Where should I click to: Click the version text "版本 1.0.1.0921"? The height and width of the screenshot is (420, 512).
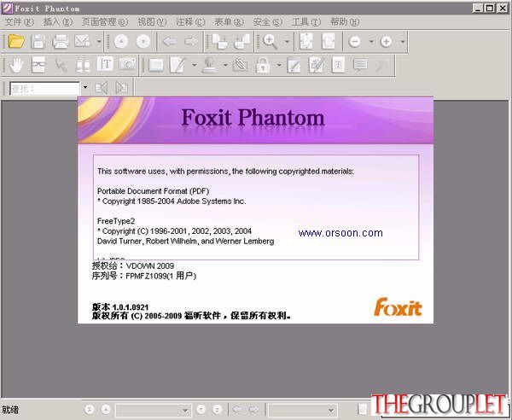(x=120, y=307)
